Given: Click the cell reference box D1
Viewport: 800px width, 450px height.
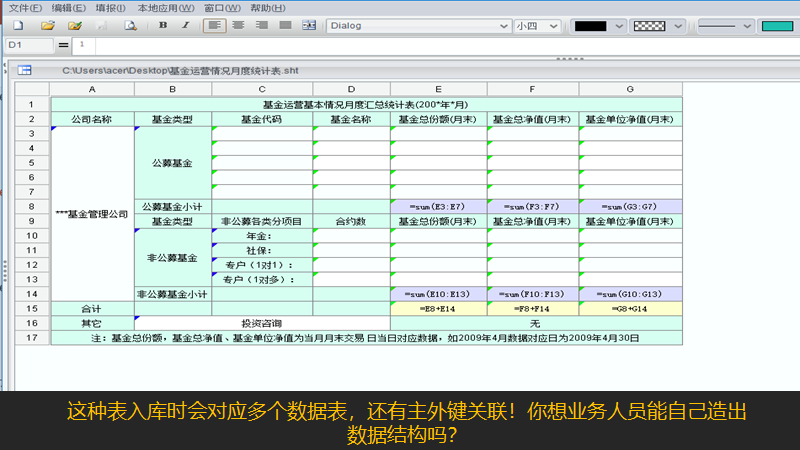Looking at the screenshot, I should pos(28,45).
